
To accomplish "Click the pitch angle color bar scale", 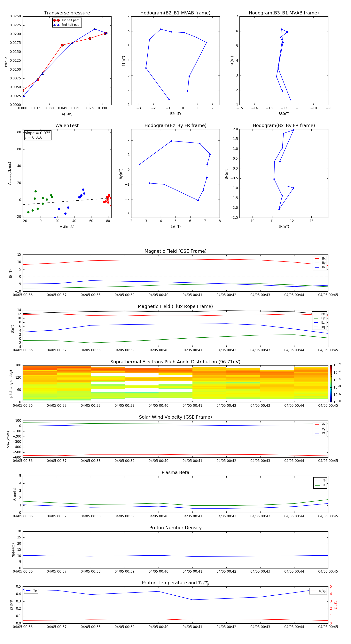I will [331, 384].
